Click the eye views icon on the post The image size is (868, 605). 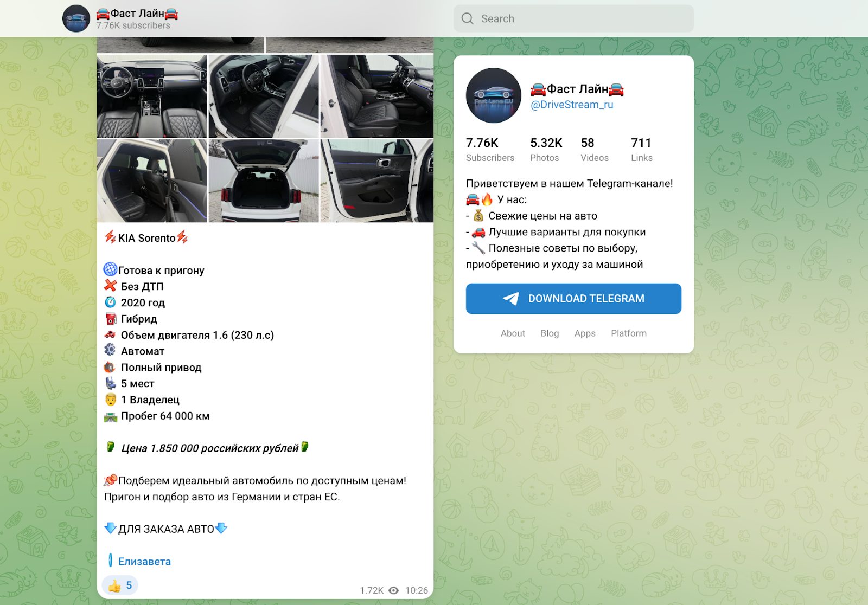(x=394, y=590)
